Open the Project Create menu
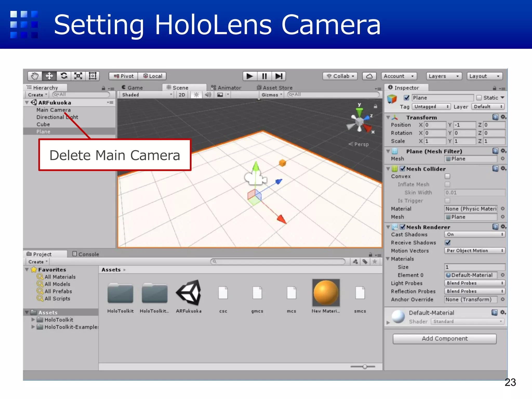The image size is (532, 399). tap(38, 262)
